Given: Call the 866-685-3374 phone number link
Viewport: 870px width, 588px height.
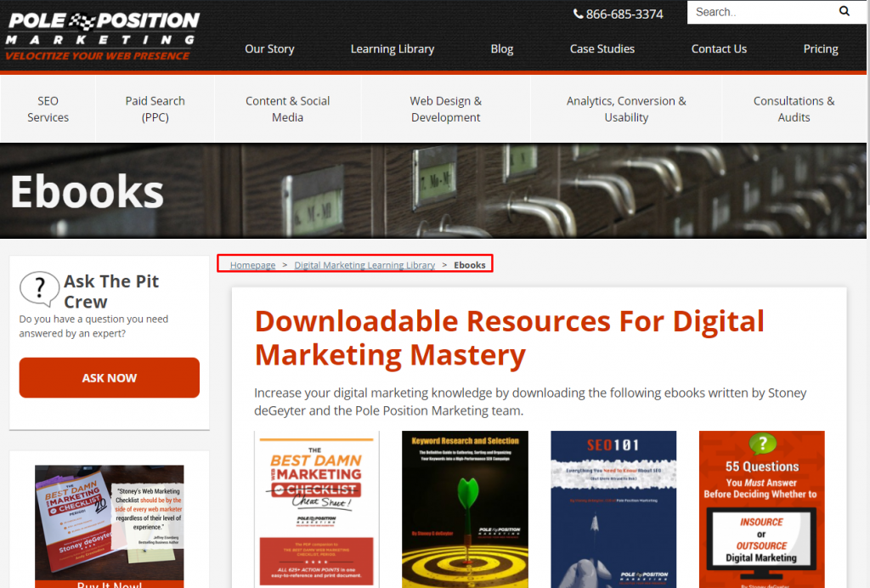Looking at the screenshot, I should (624, 14).
